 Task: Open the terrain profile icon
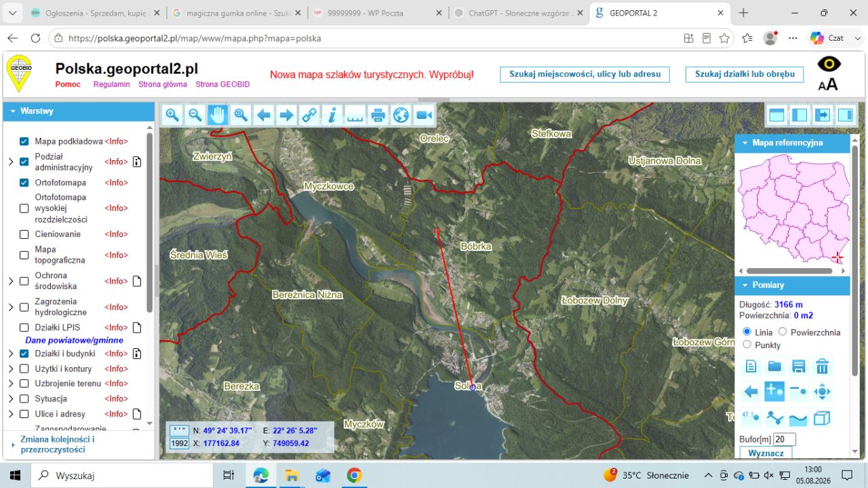pyautogui.click(x=798, y=417)
